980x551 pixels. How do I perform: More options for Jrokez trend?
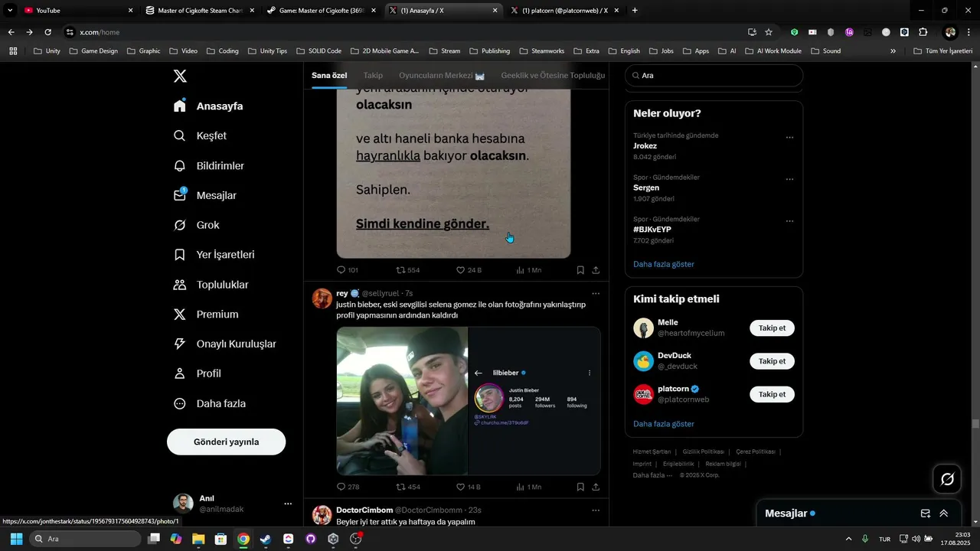point(789,138)
